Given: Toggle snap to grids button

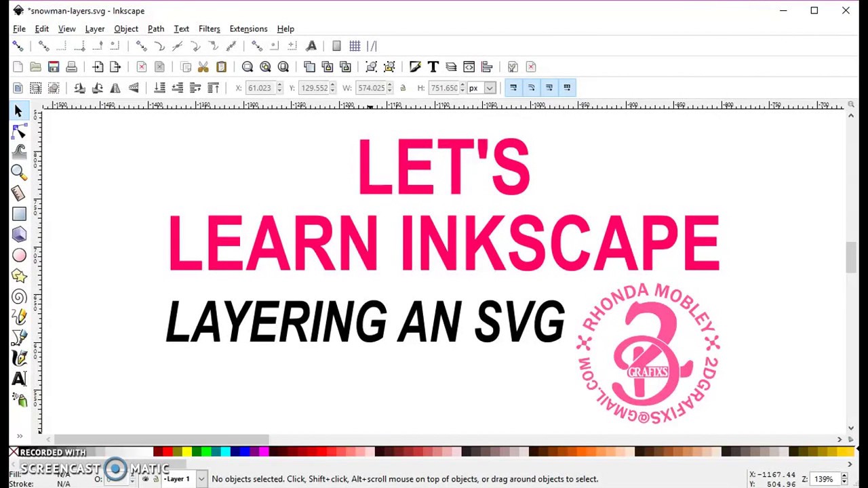Looking at the screenshot, I should (x=355, y=45).
